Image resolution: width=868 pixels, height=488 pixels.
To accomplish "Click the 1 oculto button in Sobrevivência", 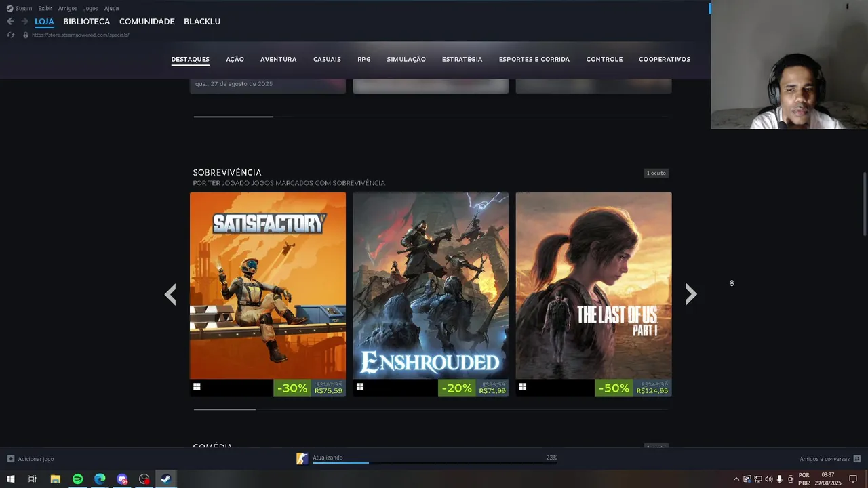I will tap(656, 174).
